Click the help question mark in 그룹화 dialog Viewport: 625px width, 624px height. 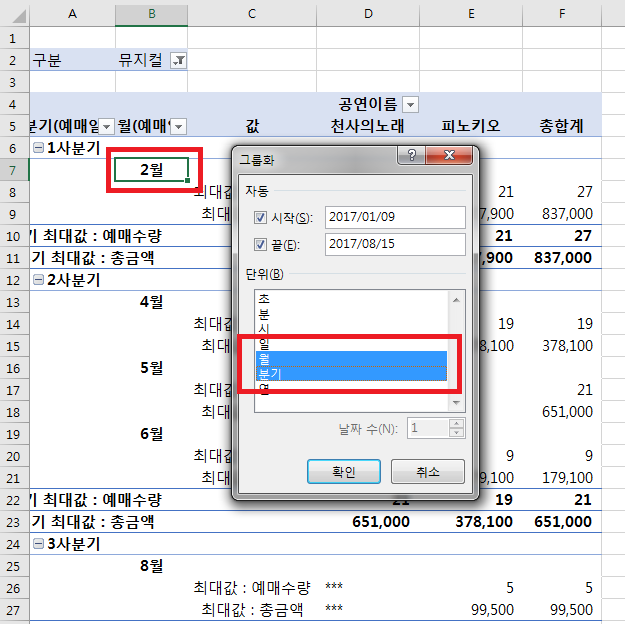click(x=410, y=156)
